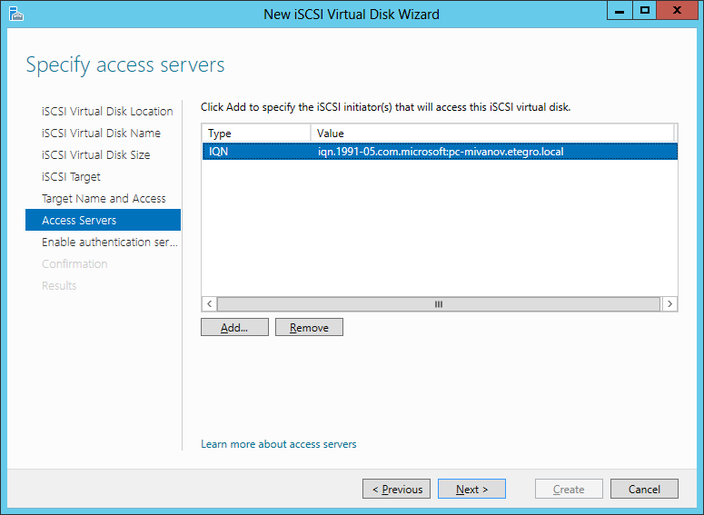This screenshot has width=704, height=515.
Task: Click the wizard icon in title bar
Action: [14, 14]
